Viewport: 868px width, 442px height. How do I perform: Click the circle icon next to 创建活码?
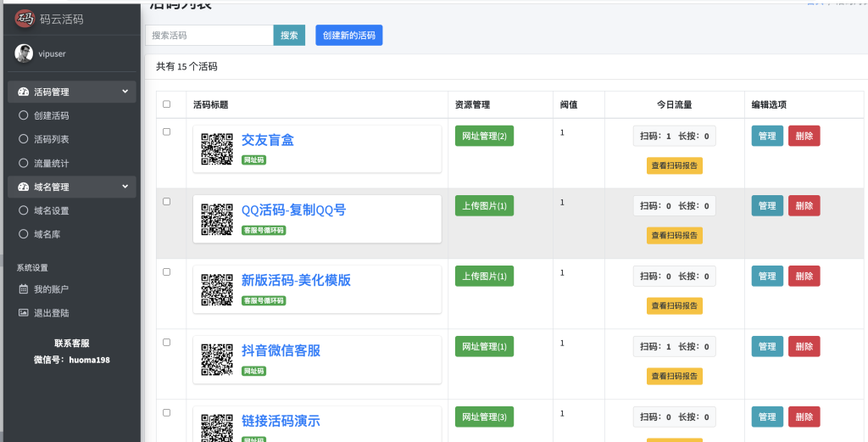click(x=23, y=115)
